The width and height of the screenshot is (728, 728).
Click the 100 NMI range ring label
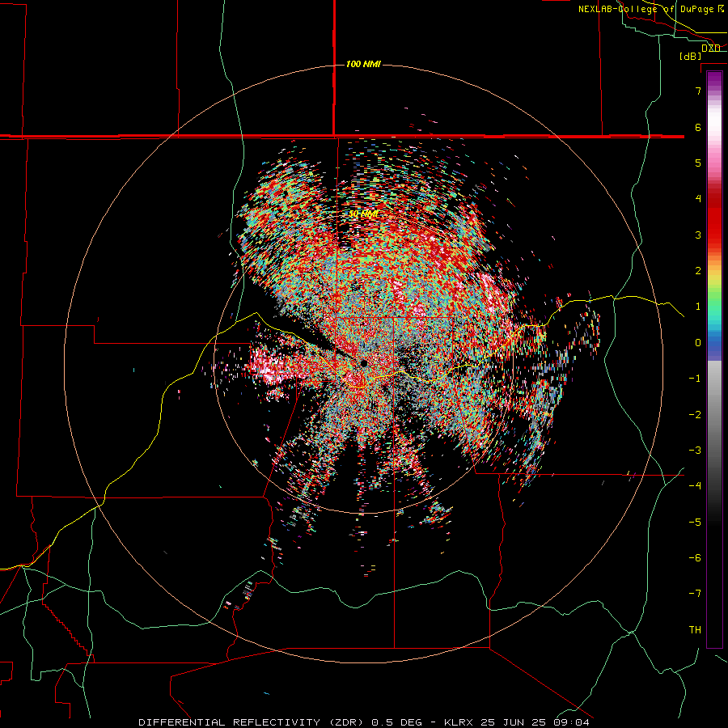click(363, 64)
